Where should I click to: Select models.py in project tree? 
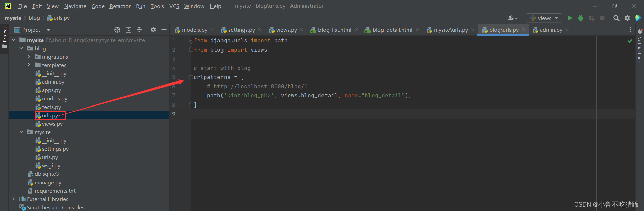coord(51,98)
